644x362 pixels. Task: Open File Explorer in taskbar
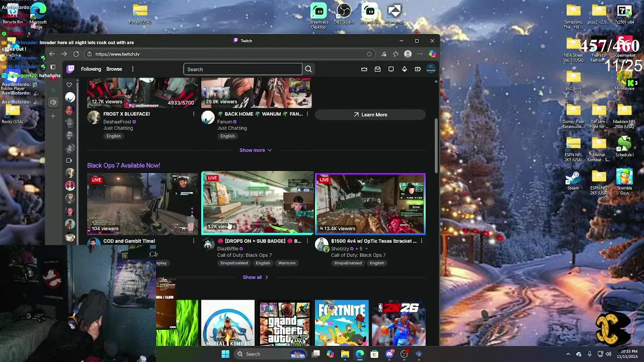[x=345, y=354]
